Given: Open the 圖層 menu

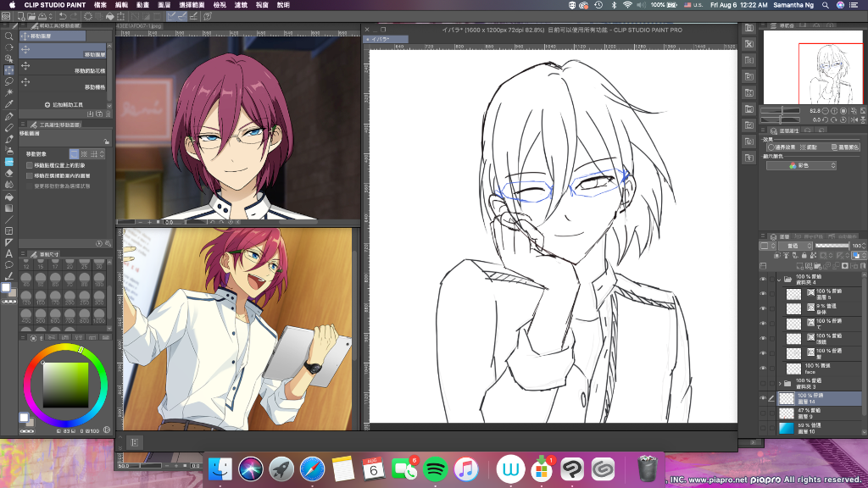Looking at the screenshot, I should pyautogui.click(x=164, y=5).
